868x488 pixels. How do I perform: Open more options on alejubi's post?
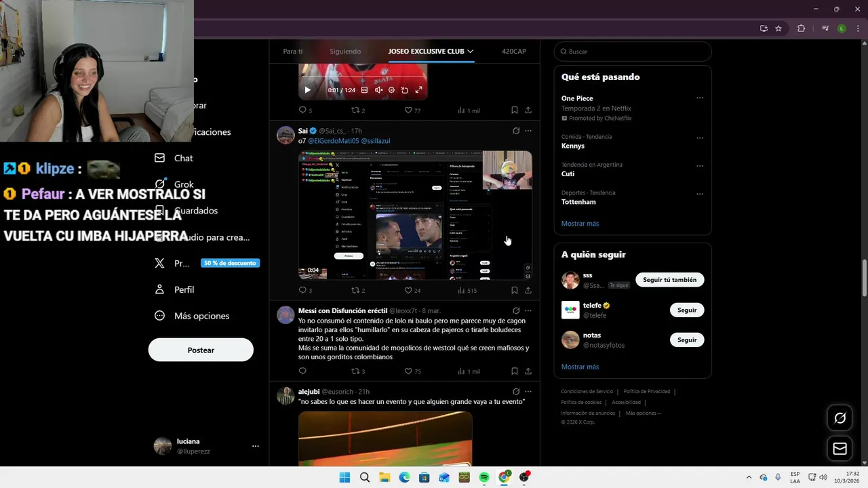528,392
